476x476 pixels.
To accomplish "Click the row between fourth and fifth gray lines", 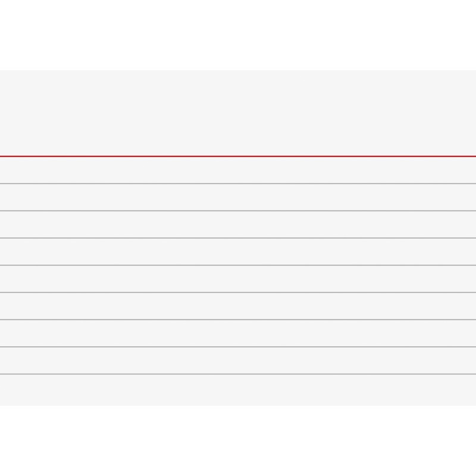I will tap(238, 278).
